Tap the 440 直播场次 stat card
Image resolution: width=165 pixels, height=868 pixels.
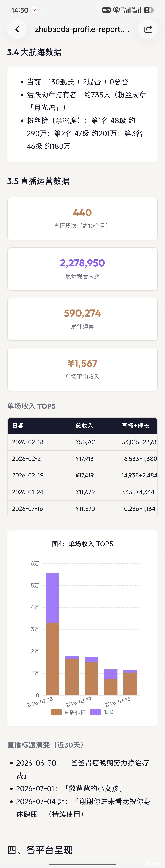(82, 218)
